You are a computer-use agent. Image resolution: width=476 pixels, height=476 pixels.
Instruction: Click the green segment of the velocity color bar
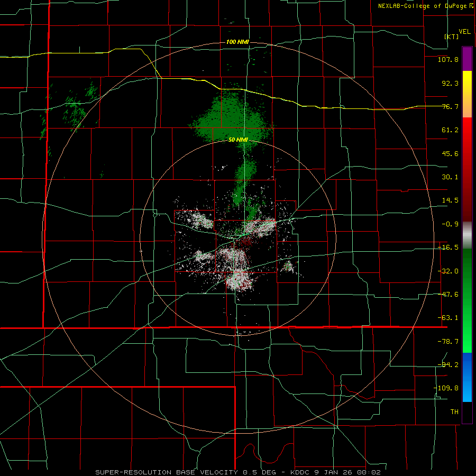467,300
